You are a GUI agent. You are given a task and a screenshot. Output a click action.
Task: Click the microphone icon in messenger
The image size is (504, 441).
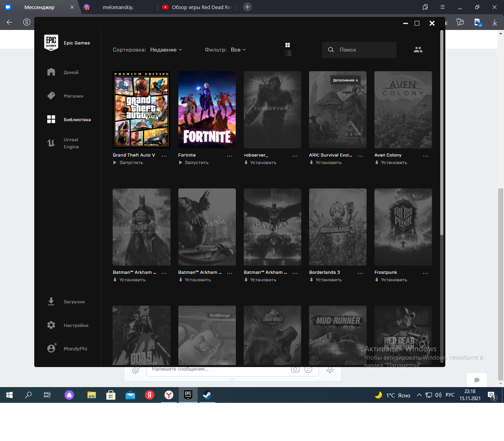(330, 370)
